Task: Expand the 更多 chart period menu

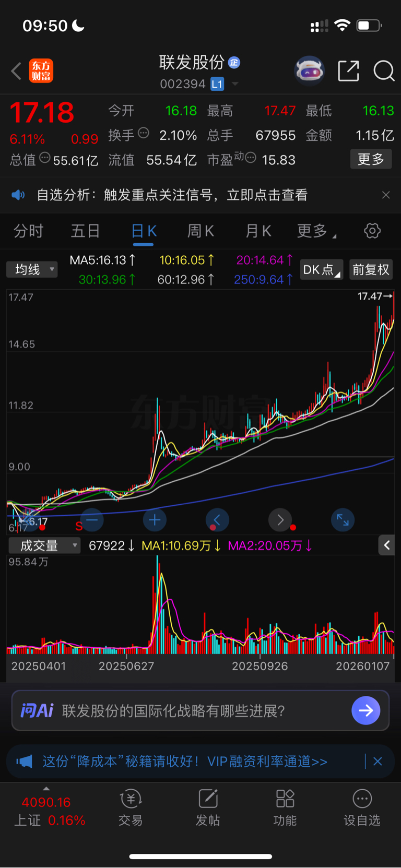Action: click(x=316, y=231)
